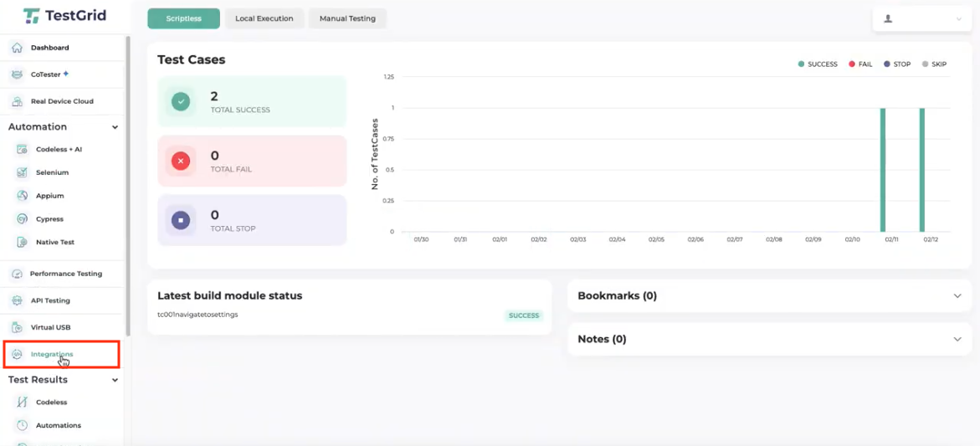This screenshot has height=446, width=980.
Task: Toggle the SUCCESS legend series
Action: pos(818,64)
